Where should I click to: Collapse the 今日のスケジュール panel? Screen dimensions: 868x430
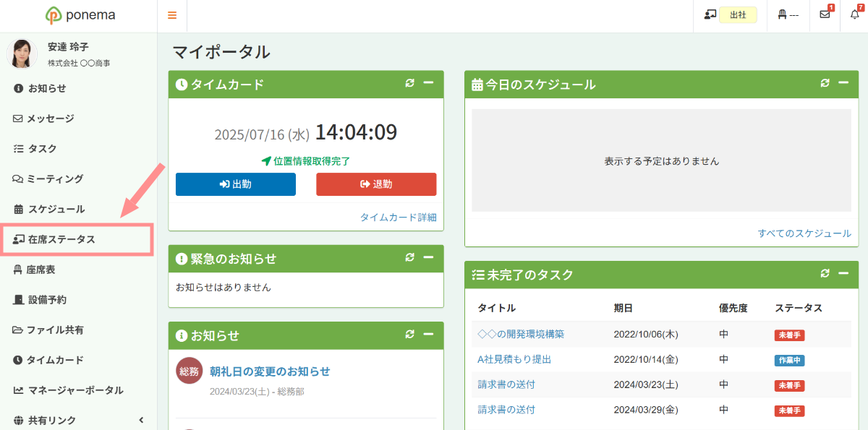click(x=843, y=84)
